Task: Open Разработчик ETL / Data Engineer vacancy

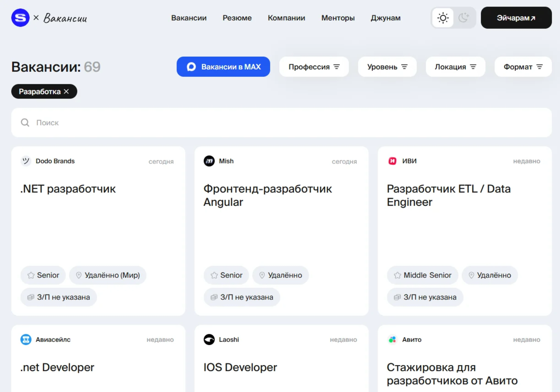Action: [x=449, y=195]
